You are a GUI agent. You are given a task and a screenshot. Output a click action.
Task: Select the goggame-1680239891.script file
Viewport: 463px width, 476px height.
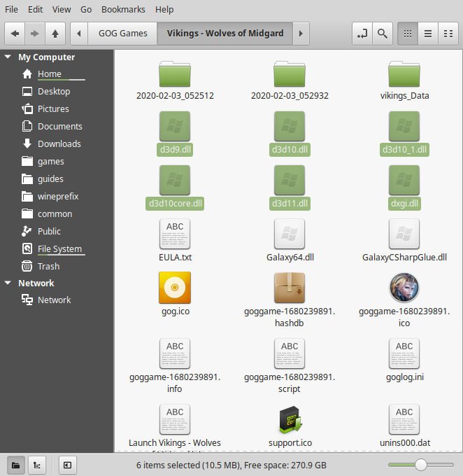[x=290, y=366]
